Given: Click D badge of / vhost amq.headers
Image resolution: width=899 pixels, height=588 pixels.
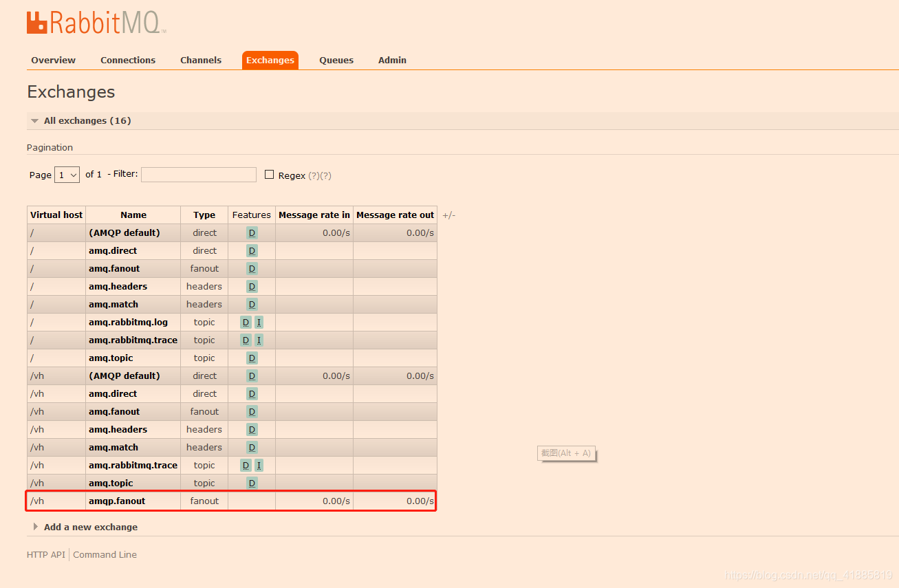Looking at the screenshot, I should coord(252,287).
